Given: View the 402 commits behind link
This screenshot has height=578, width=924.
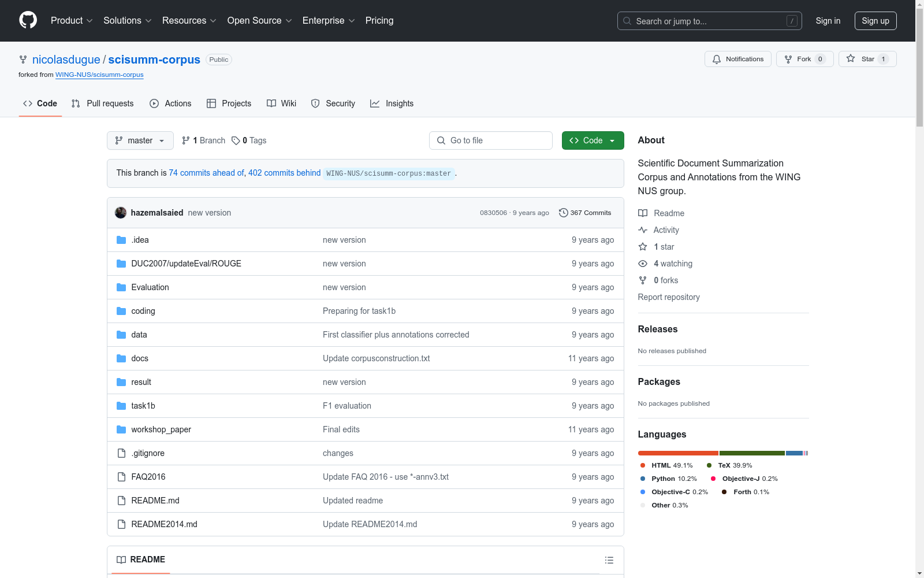Looking at the screenshot, I should (x=284, y=173).
